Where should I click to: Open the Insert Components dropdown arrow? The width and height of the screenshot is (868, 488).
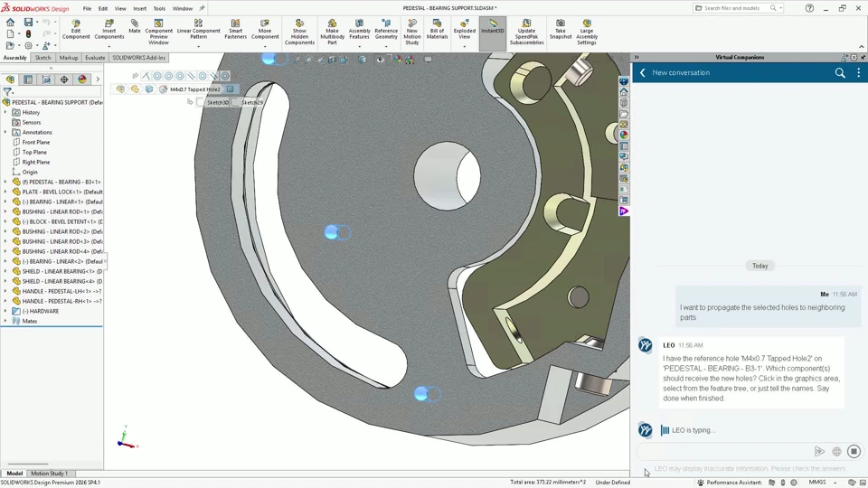coord(109,46)
